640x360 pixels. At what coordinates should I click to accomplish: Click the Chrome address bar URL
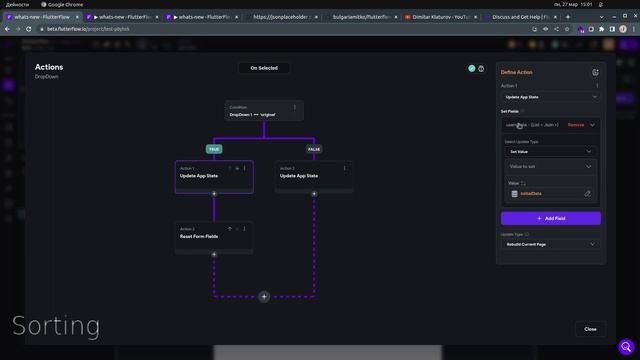88,29
